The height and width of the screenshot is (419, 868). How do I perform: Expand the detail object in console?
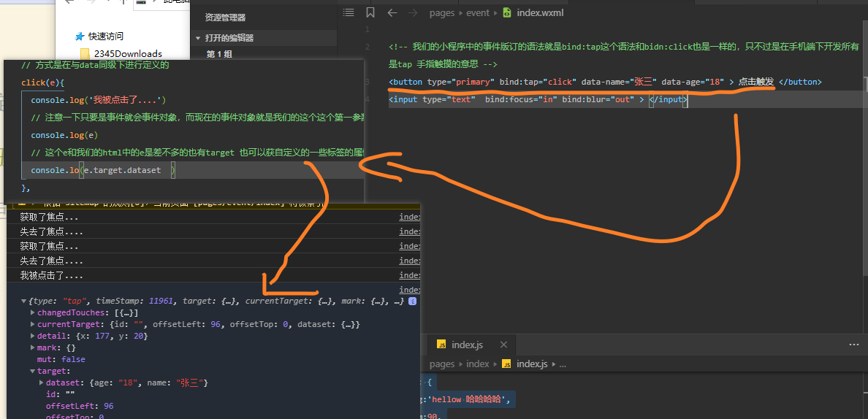click(33, 336)
